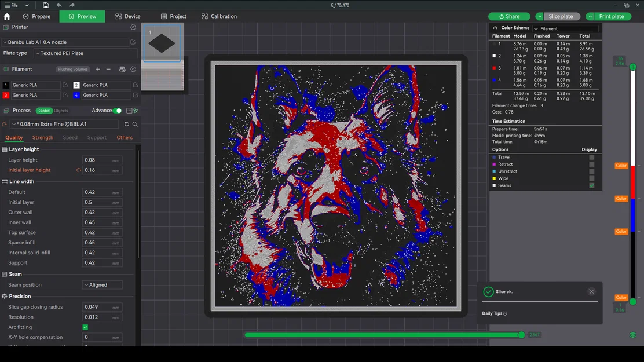Enable the Travel display checkbox

[x=591, y=158]
